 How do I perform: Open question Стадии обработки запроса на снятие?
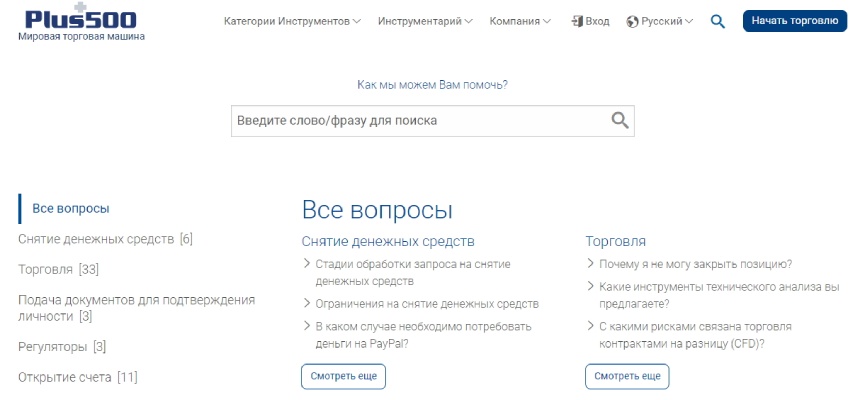point(413,273)
